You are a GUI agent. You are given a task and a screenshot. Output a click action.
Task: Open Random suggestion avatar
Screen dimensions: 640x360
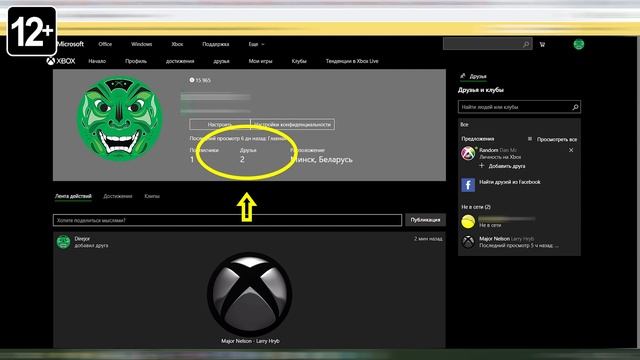click(x=468, y=153)
